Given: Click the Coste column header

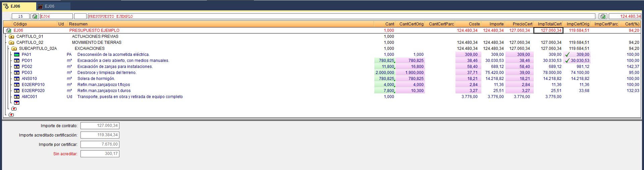Looking at the screenshot, I should click(468, 24).
